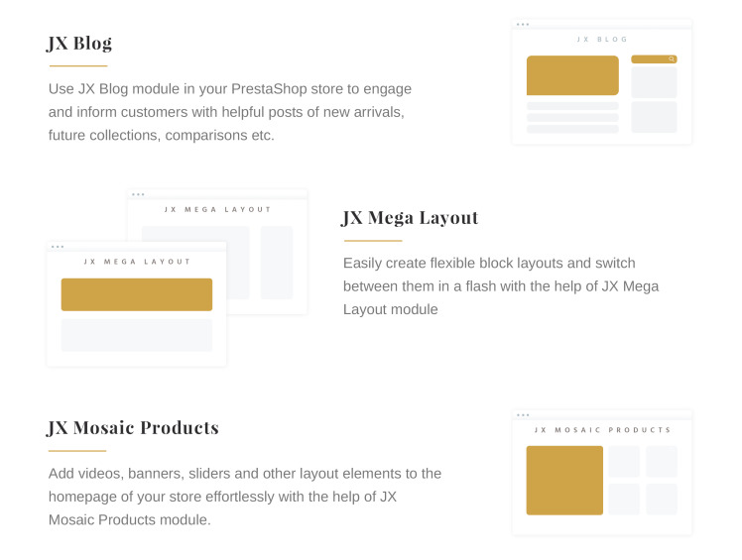The width and height of the screenshot is (742, 560).
Task: Click the JX Mega Layout heading
Action: pos(410,218)
